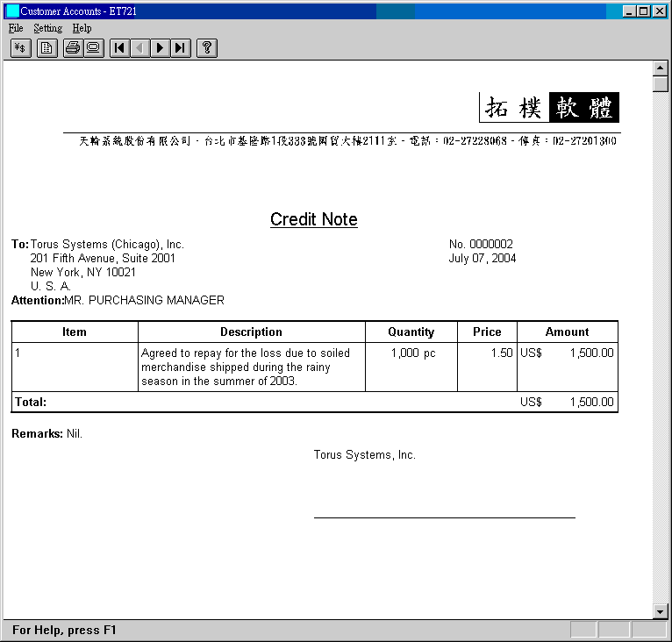Viewport: 672px width, 642px height.
Task: Open the File menu
Action: coord(16,28)
